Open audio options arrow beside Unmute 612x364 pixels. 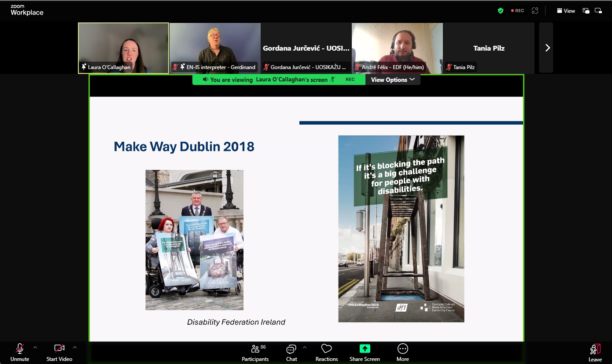coord(35,348)
